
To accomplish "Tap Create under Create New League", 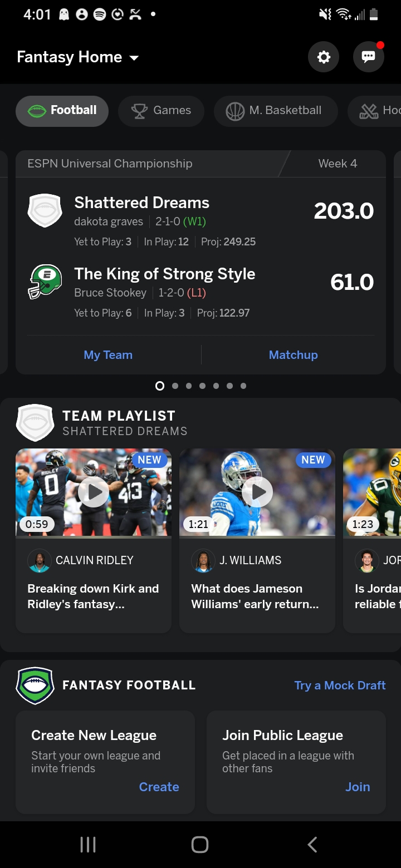I will 159,787.
